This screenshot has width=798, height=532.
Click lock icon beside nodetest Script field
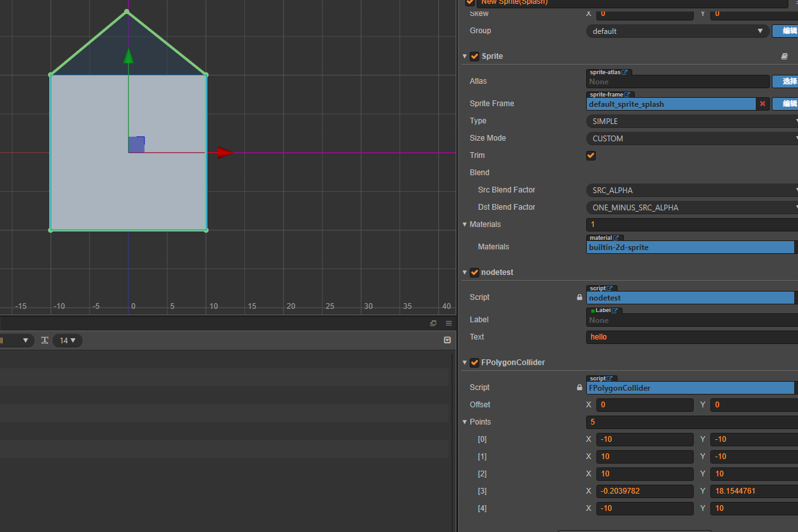580,297
